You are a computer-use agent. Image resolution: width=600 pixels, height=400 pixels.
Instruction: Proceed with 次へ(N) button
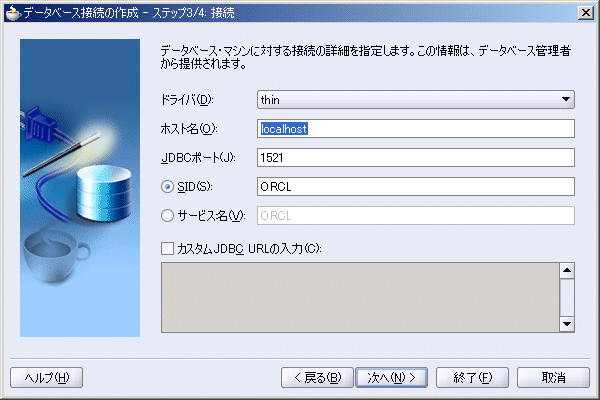[391, 378]
